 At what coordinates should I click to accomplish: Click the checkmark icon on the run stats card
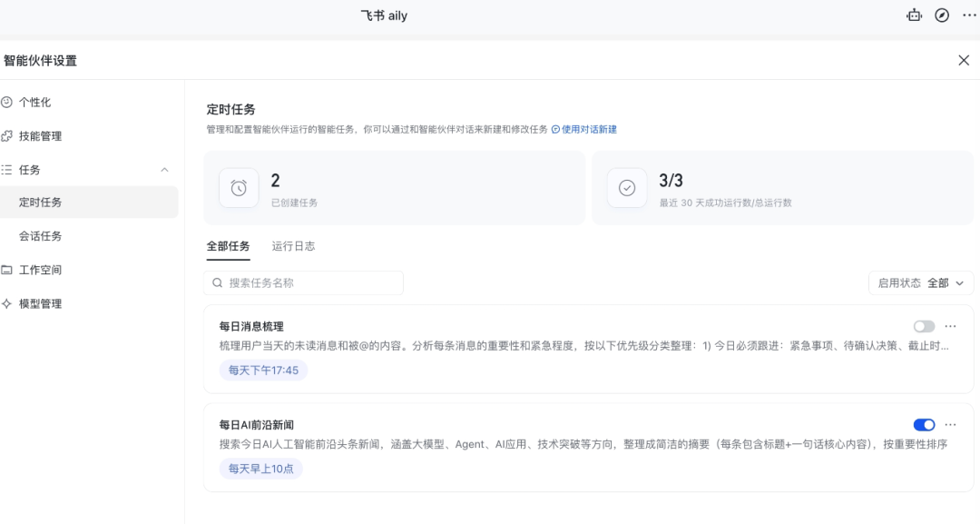627,188
